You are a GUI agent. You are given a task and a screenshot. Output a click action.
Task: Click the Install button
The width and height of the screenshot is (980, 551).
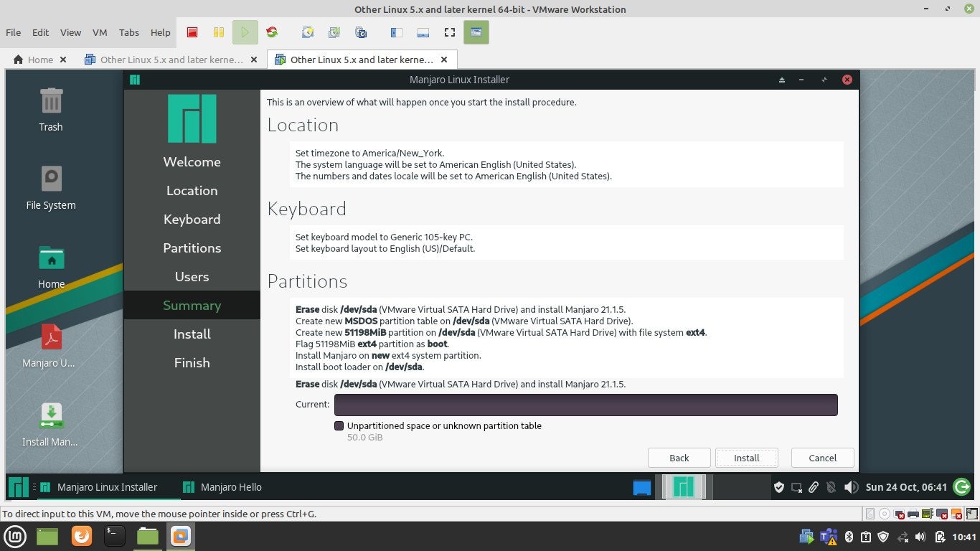[747, 458]
